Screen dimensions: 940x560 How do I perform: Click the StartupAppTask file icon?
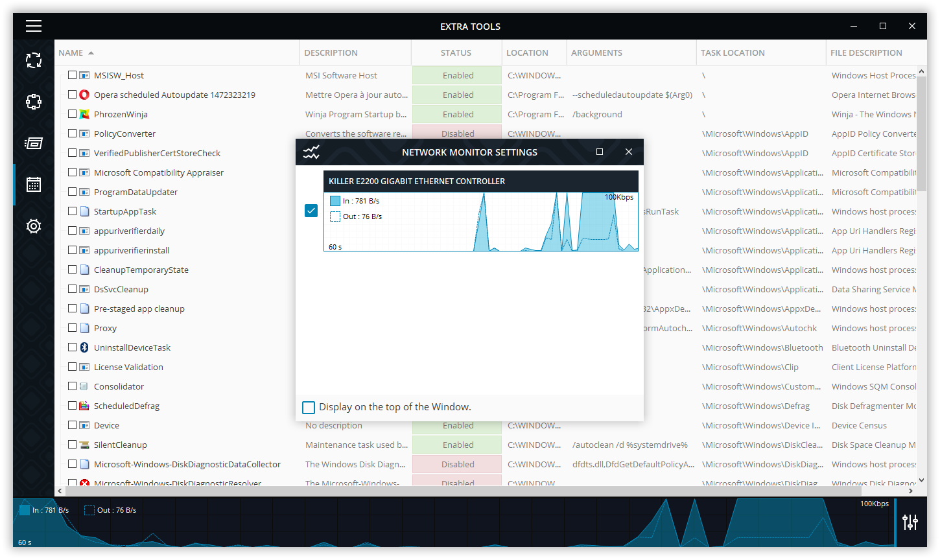pyautogui.click(x=84, y=211)
